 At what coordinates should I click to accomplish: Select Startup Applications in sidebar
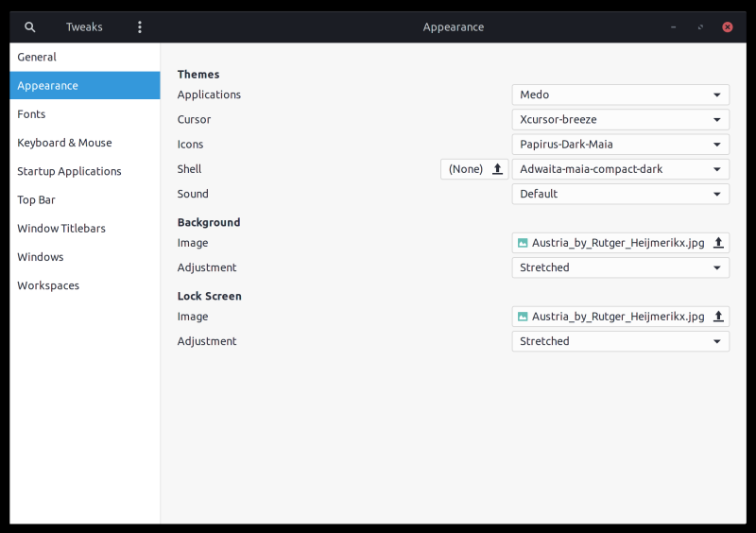(69, 171)
